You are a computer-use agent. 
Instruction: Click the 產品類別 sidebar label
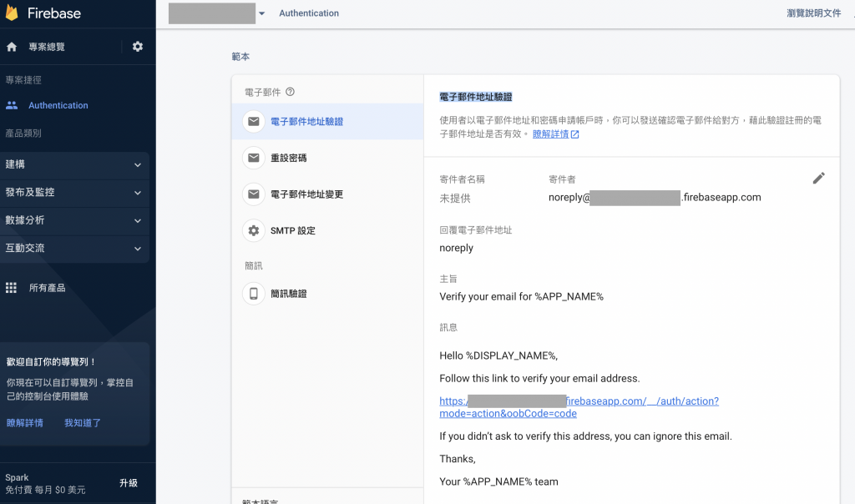23,133
